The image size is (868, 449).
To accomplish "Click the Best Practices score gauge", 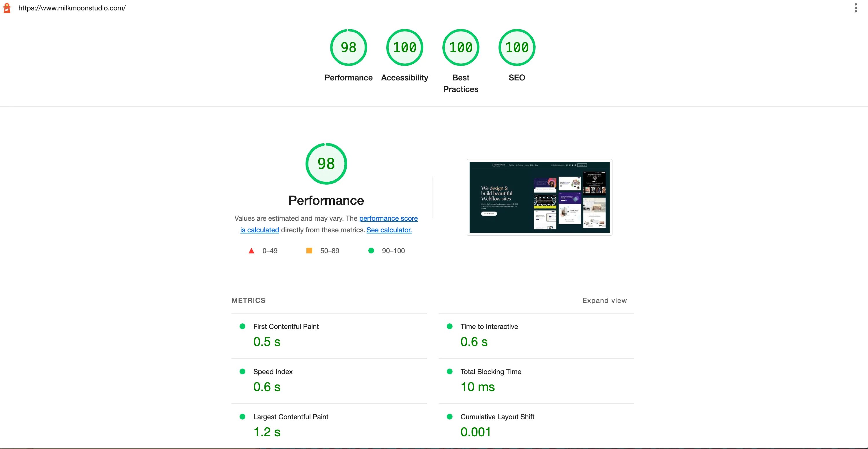I will [x=460, y=47].
